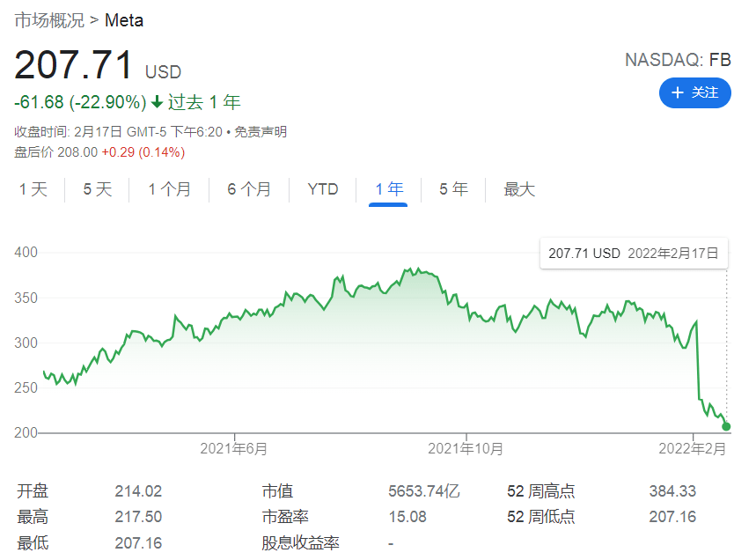Click the 52 周高点 value 384.33
This screenshot has width=756, height=560.
[x=672, y=491]
